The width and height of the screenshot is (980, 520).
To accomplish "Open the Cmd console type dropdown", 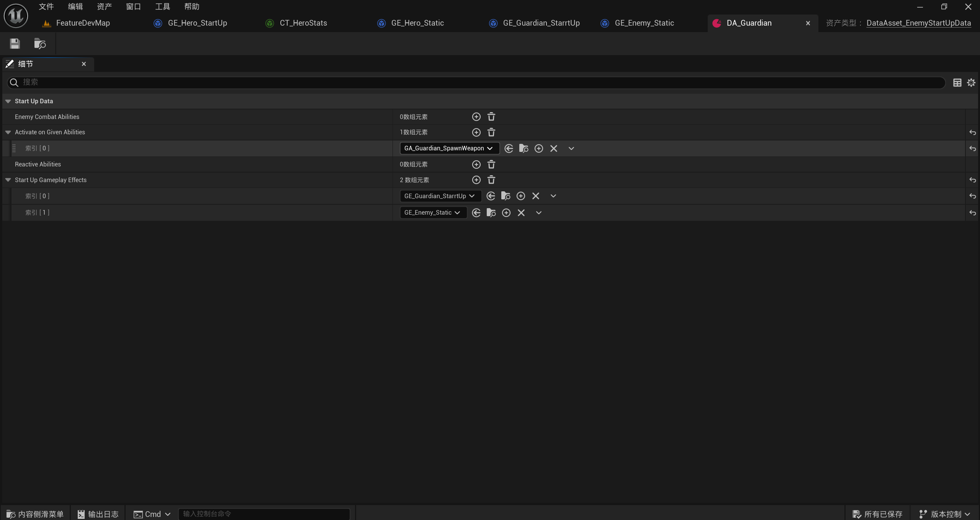I will (x=152, y=514).
